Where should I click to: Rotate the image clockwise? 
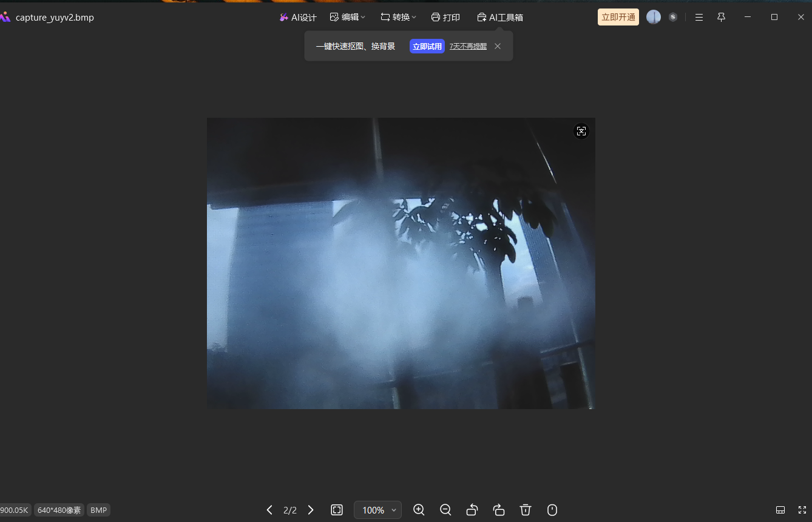(499, 510)
